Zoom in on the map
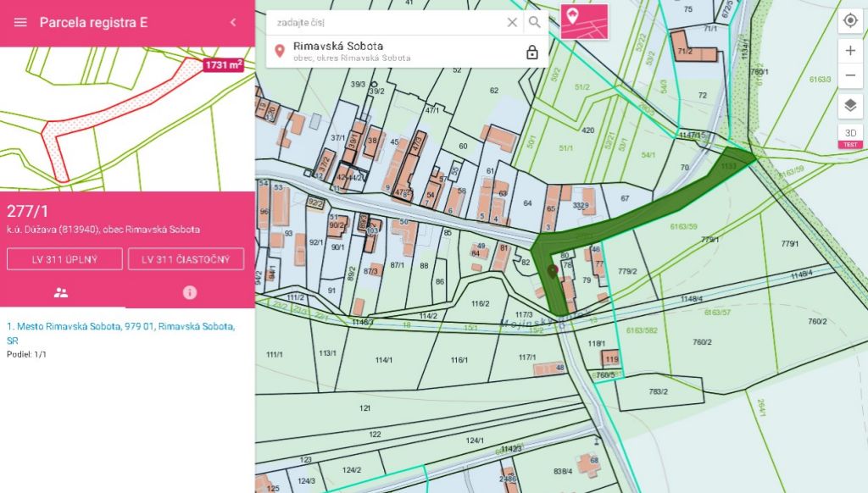This screenshot has width=868, height=493. pyautogui.click(x=850, y=51)
